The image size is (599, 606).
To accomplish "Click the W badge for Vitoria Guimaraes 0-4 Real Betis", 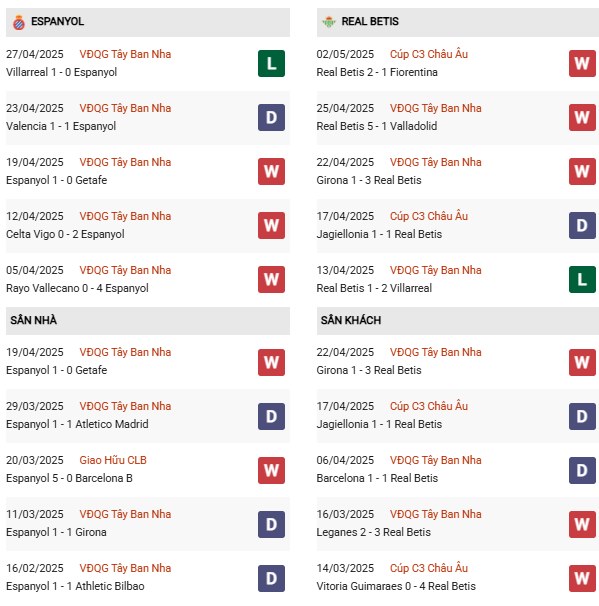I will 582,579.
